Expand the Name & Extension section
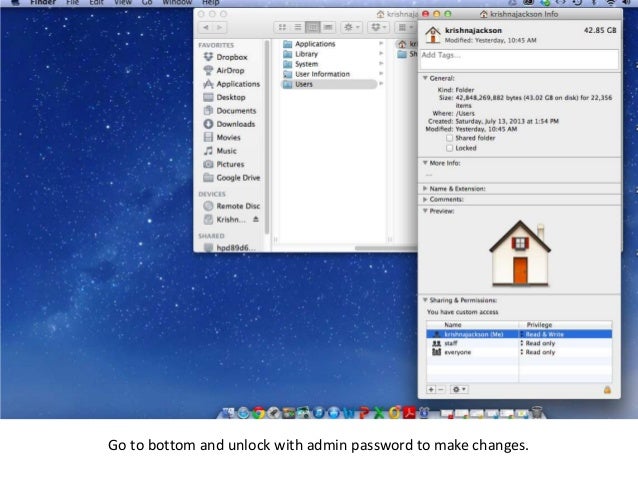The image size is (638, 479). click(x=425, y=189)
